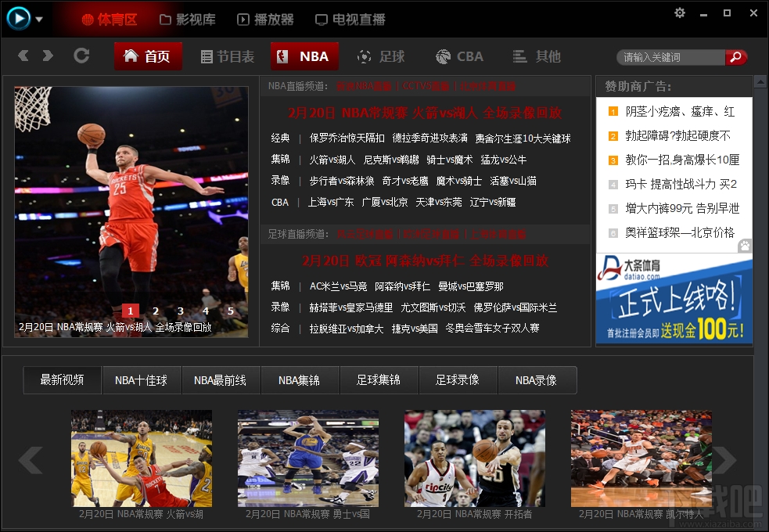
Task: Open 骑士vs魔术 highlights link
Action: coord(450,160)
